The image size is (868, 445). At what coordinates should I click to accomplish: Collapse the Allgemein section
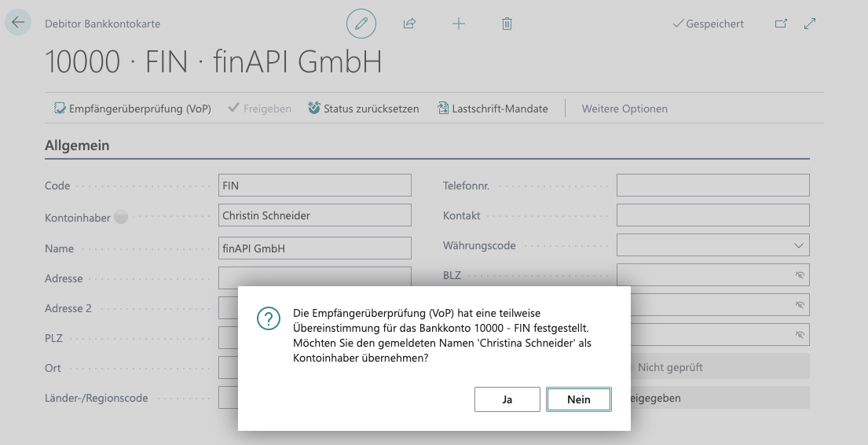point(77,145)
